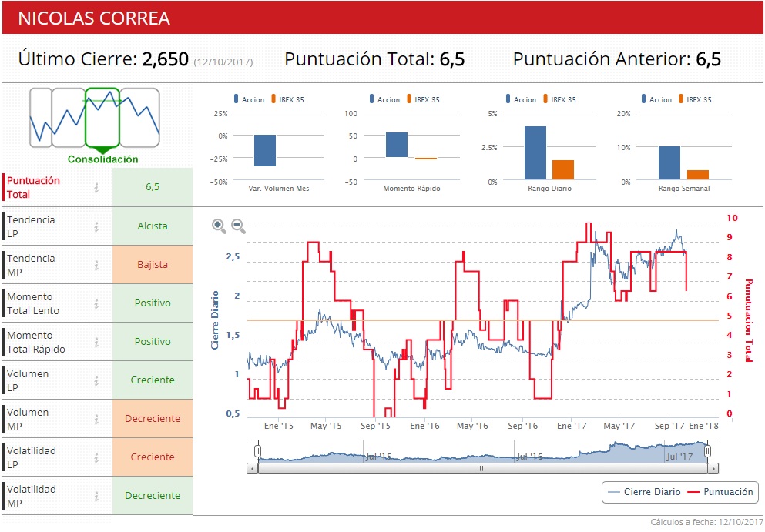Open info icon for Momento Total Lento
Screen dimensions: 765x532
pyautogui.click(x=96, y=303)
